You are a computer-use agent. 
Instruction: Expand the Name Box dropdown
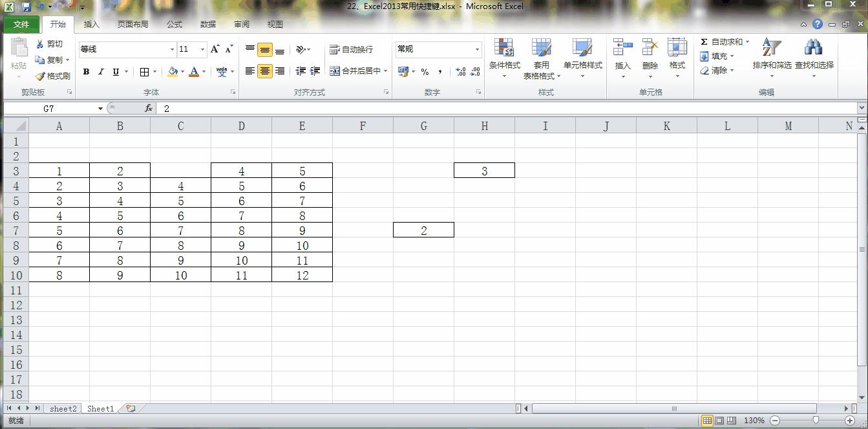[x=100, y=109]
